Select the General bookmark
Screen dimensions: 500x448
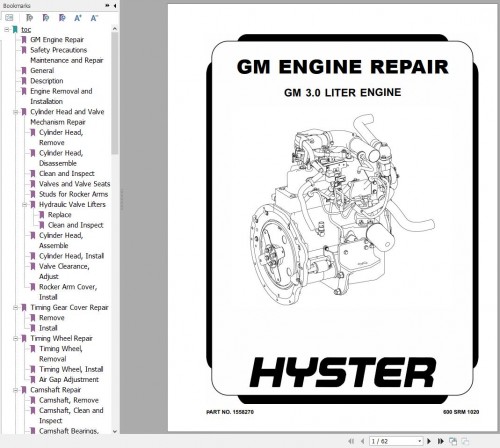tap(42, 71)
